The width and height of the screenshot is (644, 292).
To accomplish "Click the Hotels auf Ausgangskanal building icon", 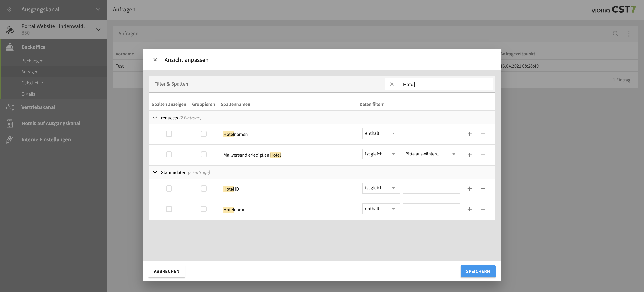I will (10, 124).
